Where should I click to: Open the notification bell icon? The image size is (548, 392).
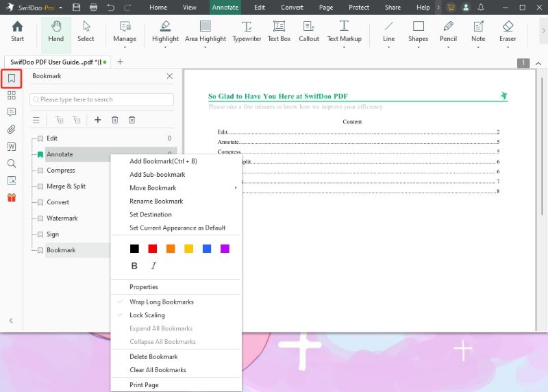pyautogui.click(x=481, y=8)
